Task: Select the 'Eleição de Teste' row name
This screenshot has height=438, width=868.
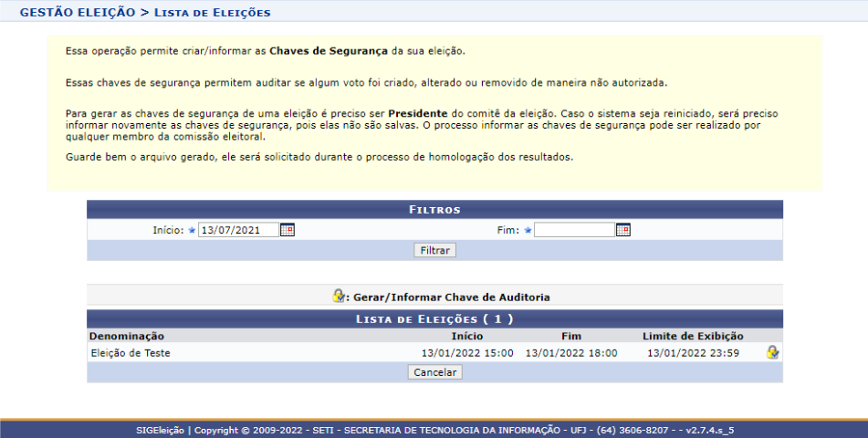Action: 131,353
